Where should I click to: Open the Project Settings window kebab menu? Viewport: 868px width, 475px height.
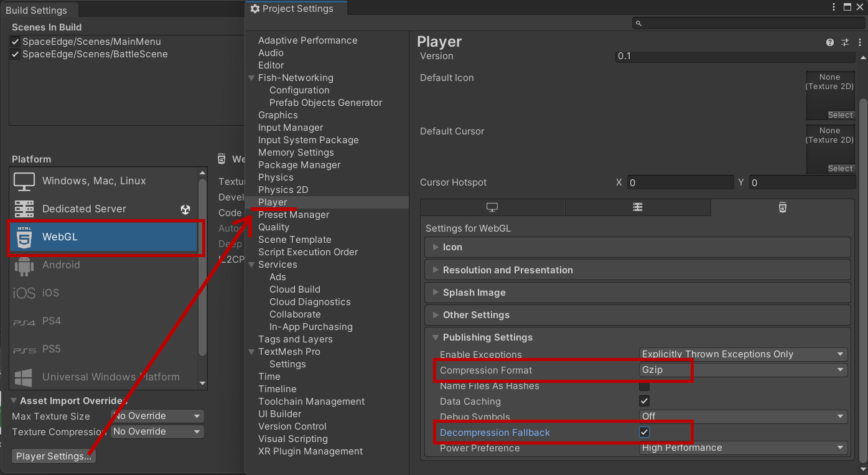834,7
